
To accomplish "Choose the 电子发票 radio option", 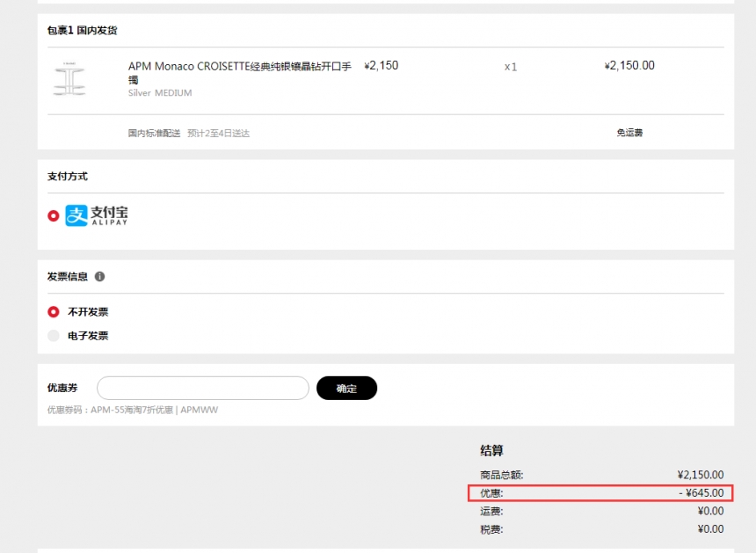I will pos(54,335).
